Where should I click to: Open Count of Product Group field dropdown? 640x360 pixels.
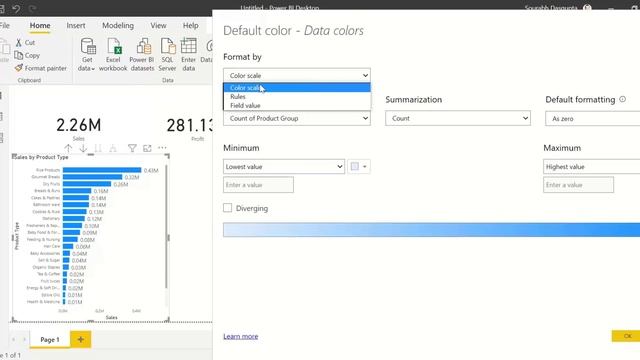pos(297,118)
